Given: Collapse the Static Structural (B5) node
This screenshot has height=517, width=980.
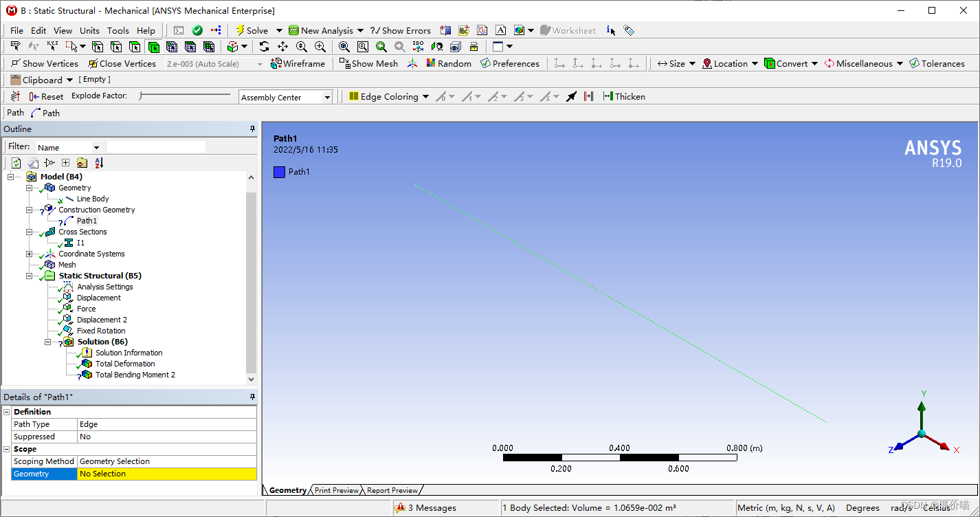Looking at the screenshot, I should point(30,276).
